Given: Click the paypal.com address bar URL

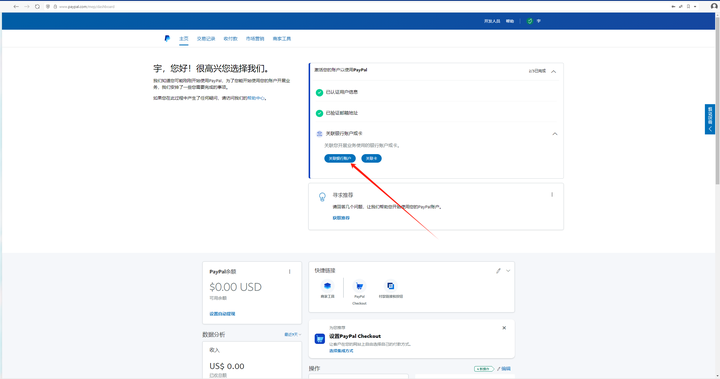Looking at the screenshot, I should pyautogui.click(x=87, y=7).
